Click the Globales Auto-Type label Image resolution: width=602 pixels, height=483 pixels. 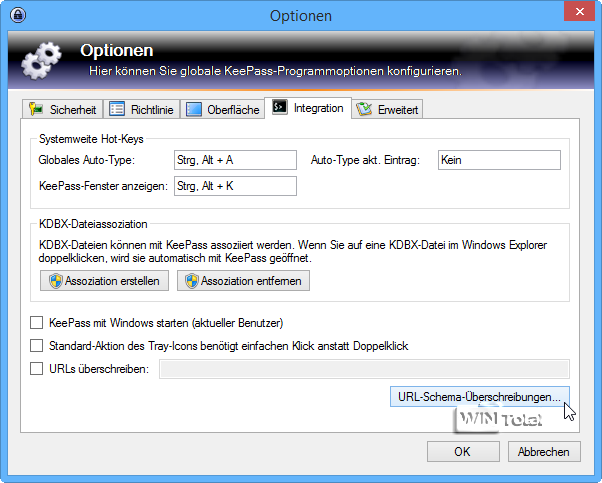pyautogui.click(x=87, y=160)
